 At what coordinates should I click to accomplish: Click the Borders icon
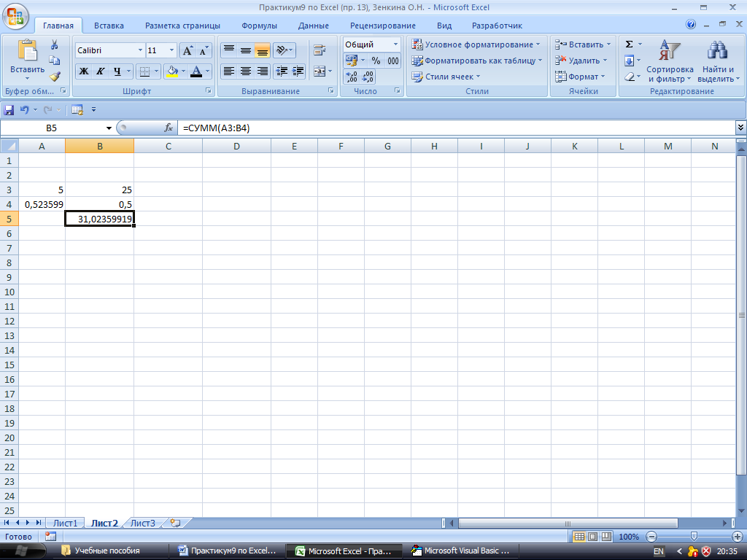144,71
